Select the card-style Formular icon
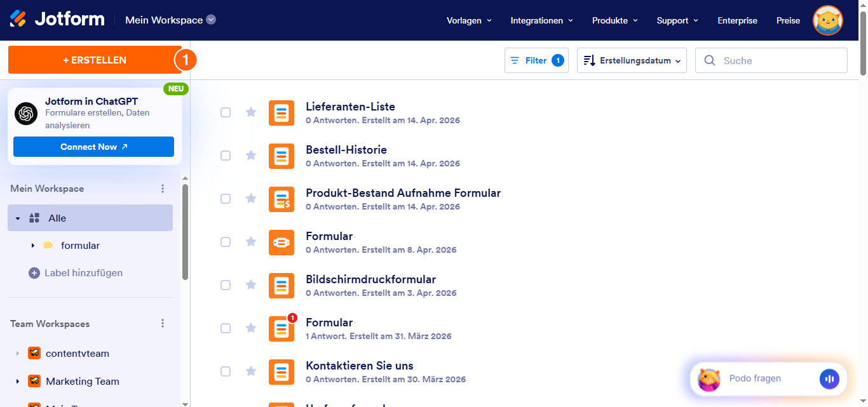 (281, 242)
